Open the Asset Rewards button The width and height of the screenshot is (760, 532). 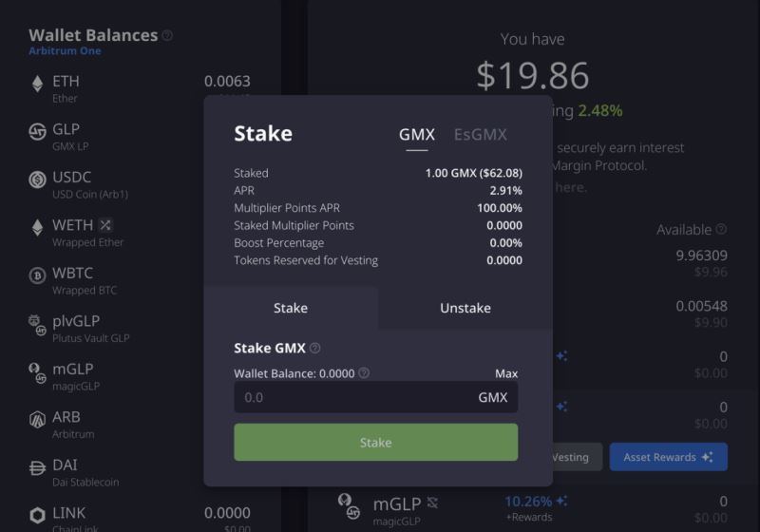668,457
